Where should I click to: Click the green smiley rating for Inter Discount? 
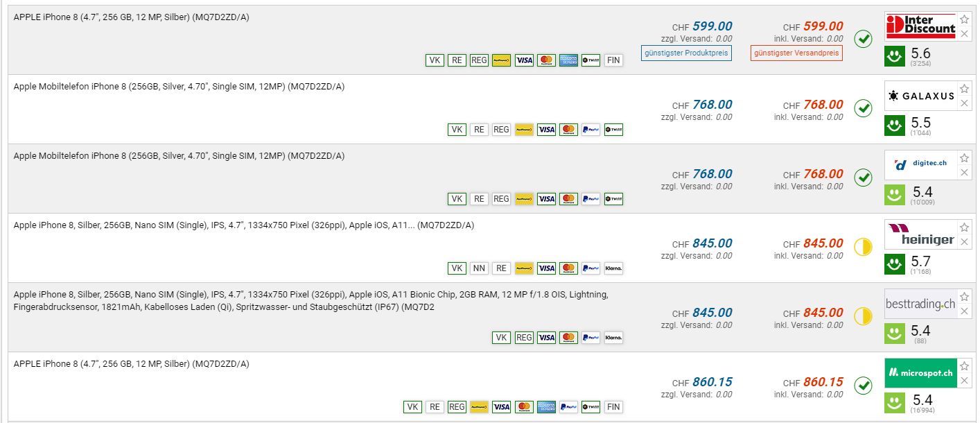click(x=895, y=56)
